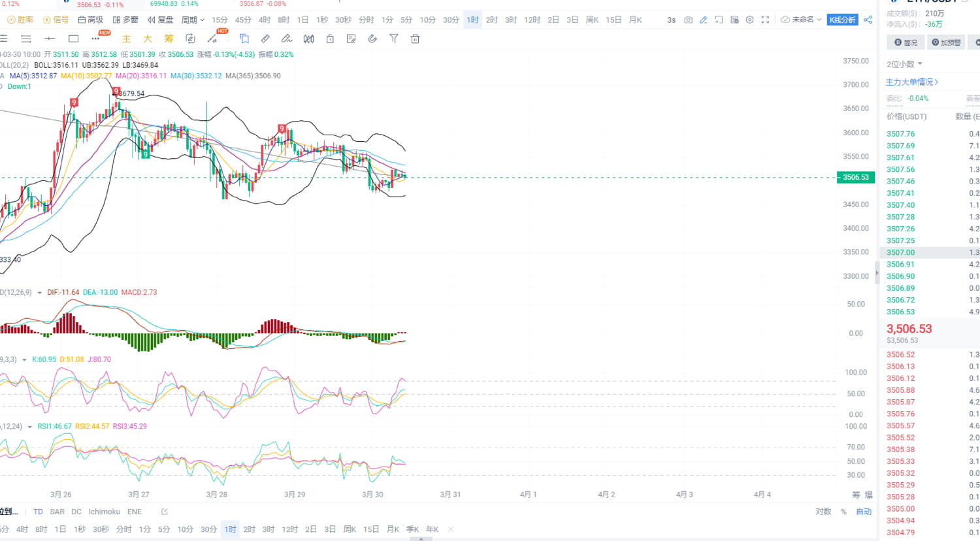This screenshot has width=980, height=541.
Task: Select the freehand brush tool
Action: 286,39
